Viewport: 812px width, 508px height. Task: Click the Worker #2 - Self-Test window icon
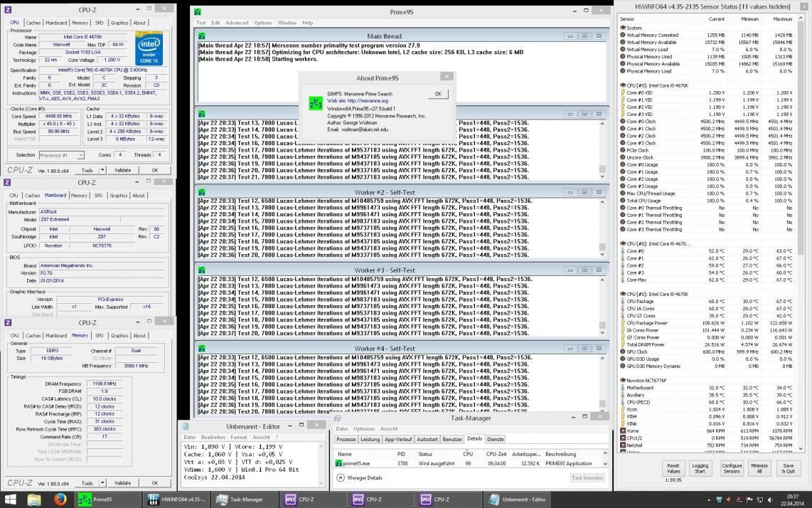[x=202, y=192]
